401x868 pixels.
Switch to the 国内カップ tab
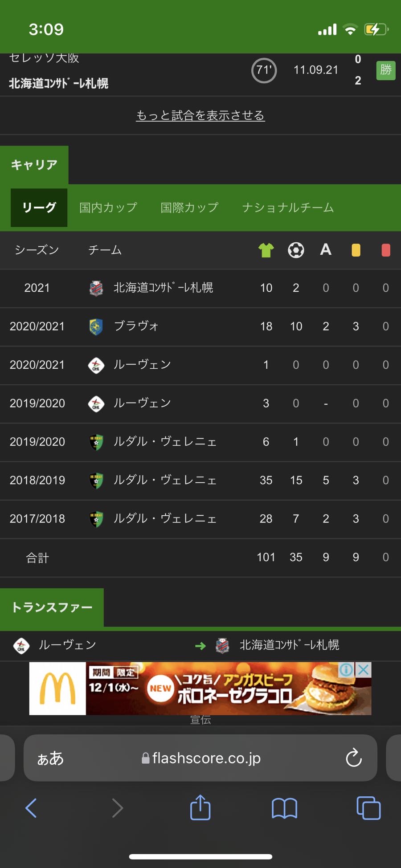pyautogui.click(x=108, y=208)
